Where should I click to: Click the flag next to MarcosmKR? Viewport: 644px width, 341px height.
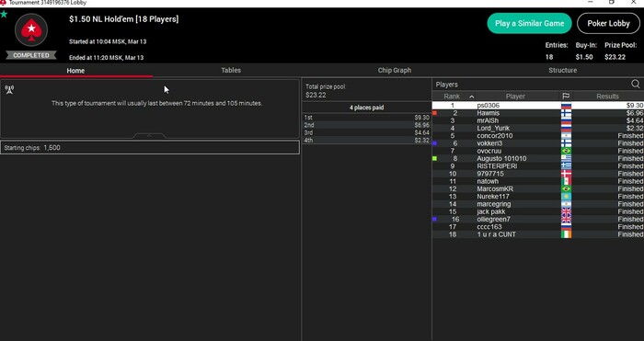566,188
